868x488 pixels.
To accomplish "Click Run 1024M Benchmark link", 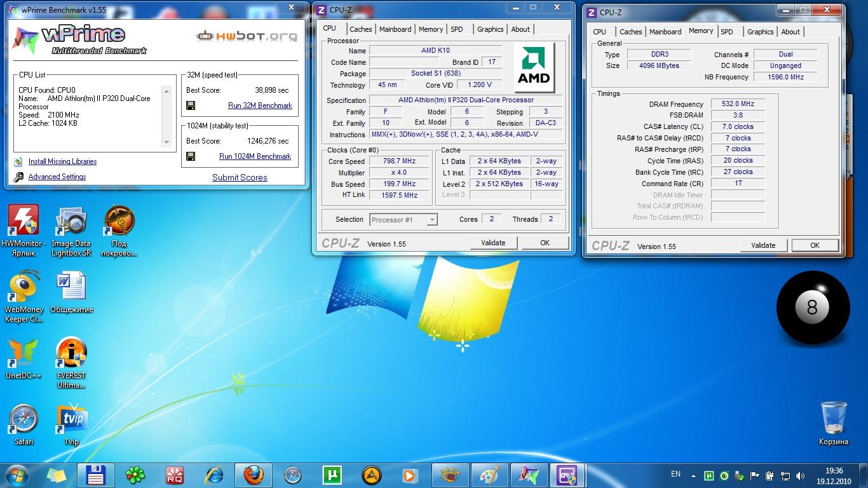I will [x=255, y=156].
